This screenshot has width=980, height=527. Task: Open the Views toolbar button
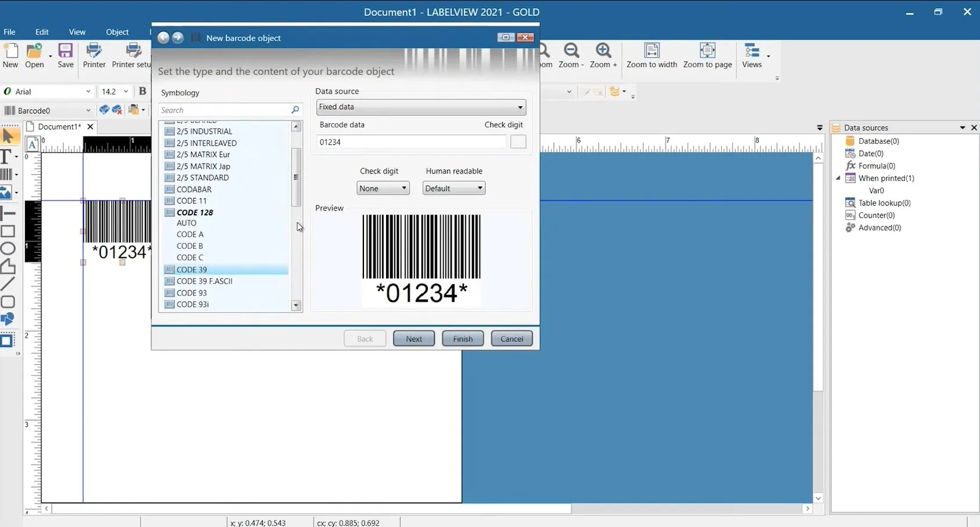752,56
